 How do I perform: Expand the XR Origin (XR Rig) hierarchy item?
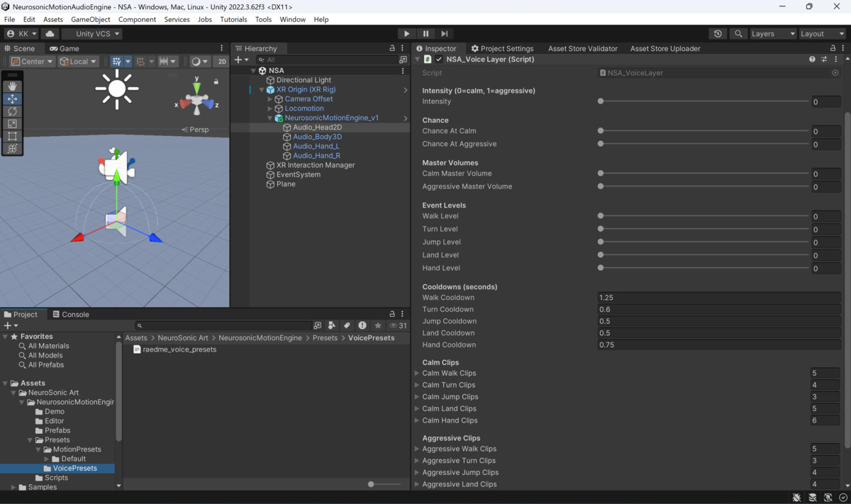[262, 89]
